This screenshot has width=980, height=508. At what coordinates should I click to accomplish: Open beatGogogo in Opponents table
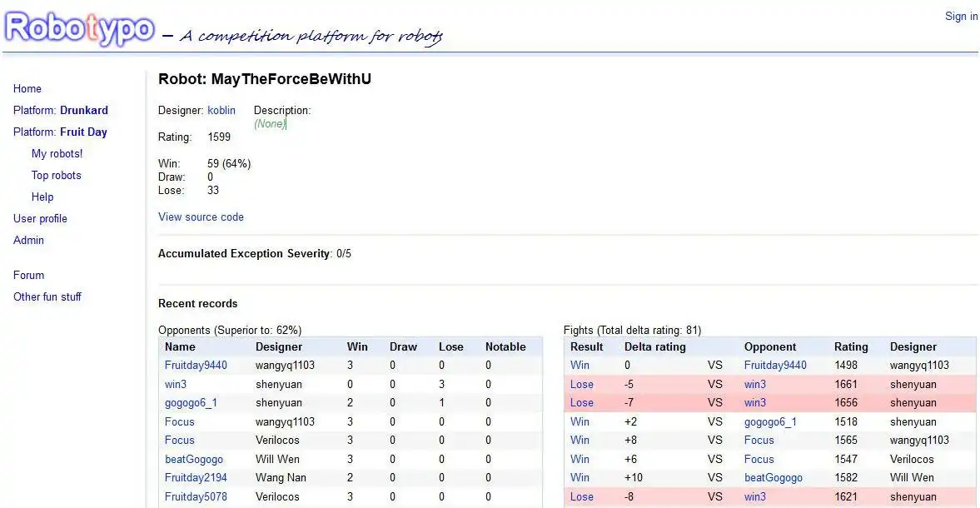[x=194, y=460]
